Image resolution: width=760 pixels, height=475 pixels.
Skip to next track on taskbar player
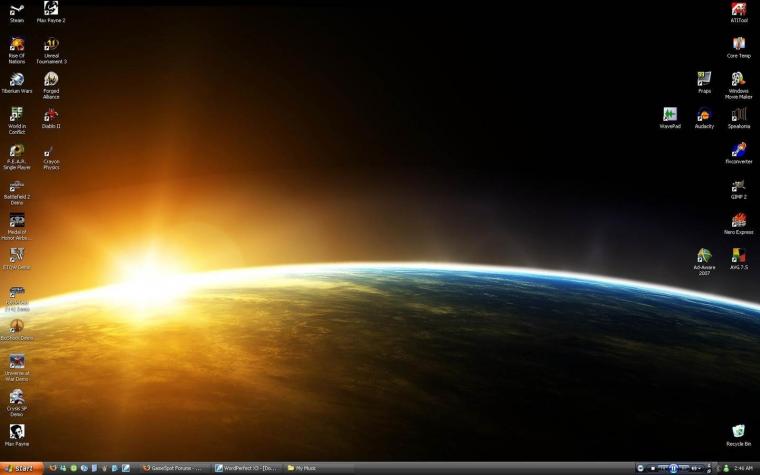point(683,468)
